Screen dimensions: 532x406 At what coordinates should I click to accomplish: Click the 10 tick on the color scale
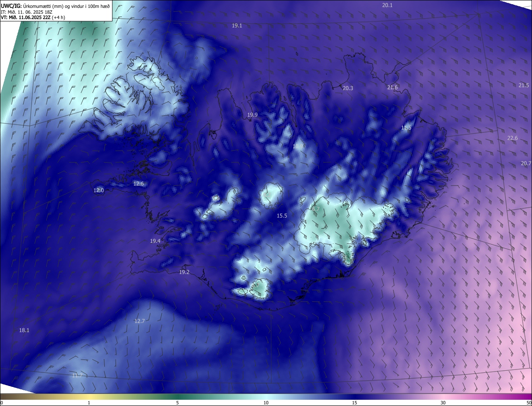click(x=266, y=403)
